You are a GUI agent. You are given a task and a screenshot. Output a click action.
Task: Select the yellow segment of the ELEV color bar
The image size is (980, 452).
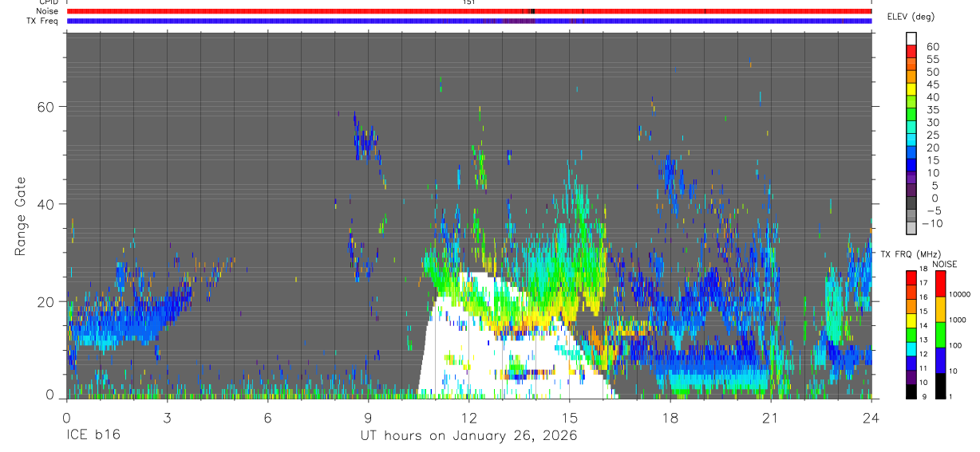tap(911, 88)
